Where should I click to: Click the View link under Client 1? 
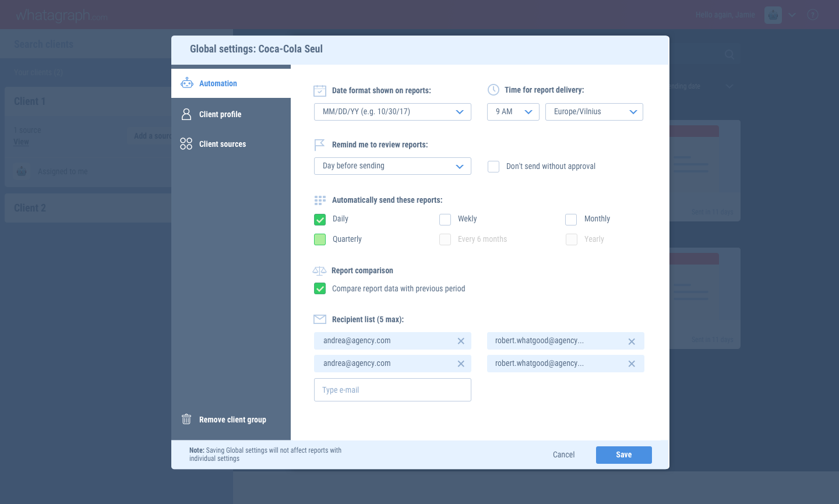point(22,142)
